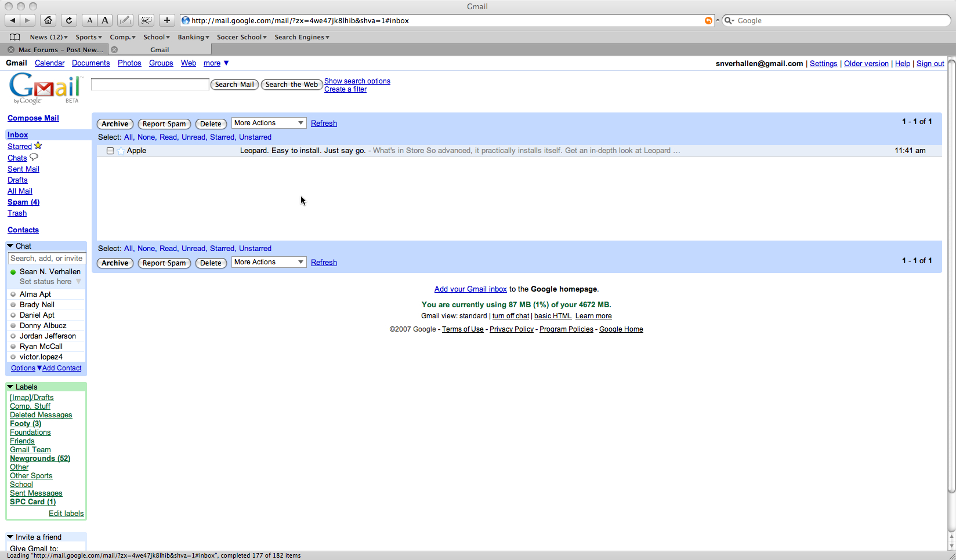Click the chat Search, add, or invite field
Viewport: 956px width, 560px height.
47,259
